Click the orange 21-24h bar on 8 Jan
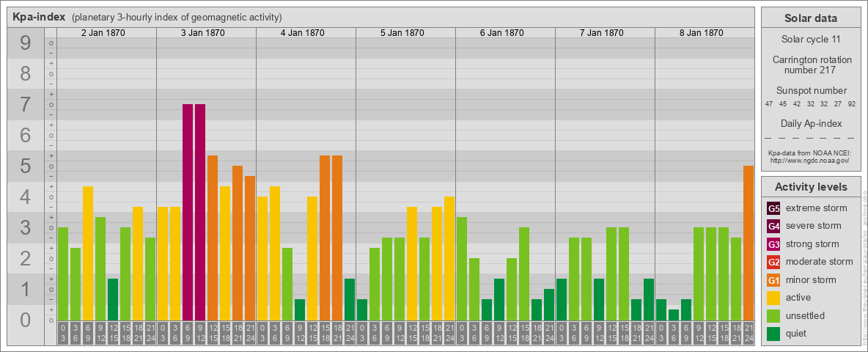Screen dimensions: 868x352 749,243
